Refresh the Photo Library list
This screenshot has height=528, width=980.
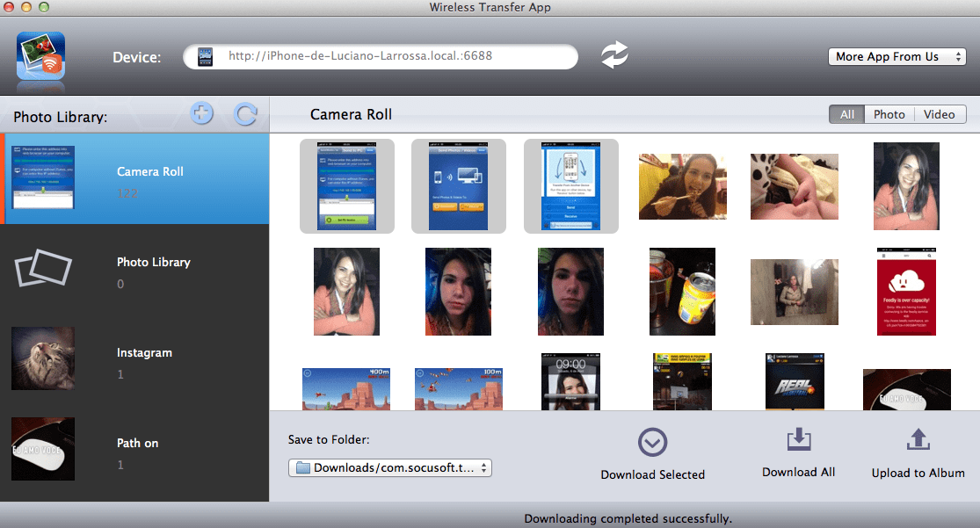pyautogui.click(x=245, y=114)
